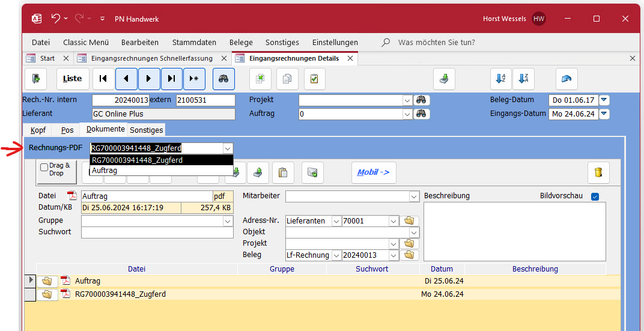The image size is (644, 331).
Task: Expand the Mitarbeiter dropdown
Action: click(x=414, y=196)
